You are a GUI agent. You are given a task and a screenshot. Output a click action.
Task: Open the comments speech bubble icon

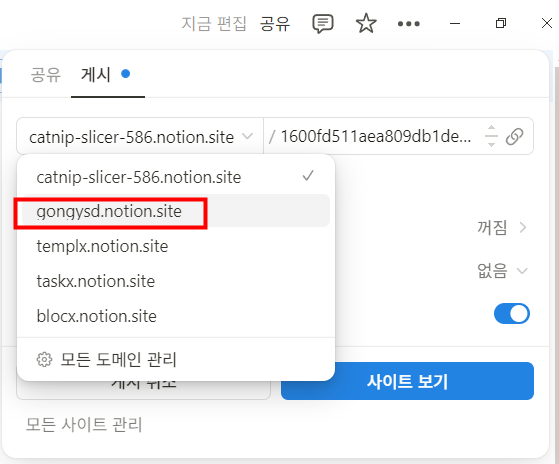point(323,24)
